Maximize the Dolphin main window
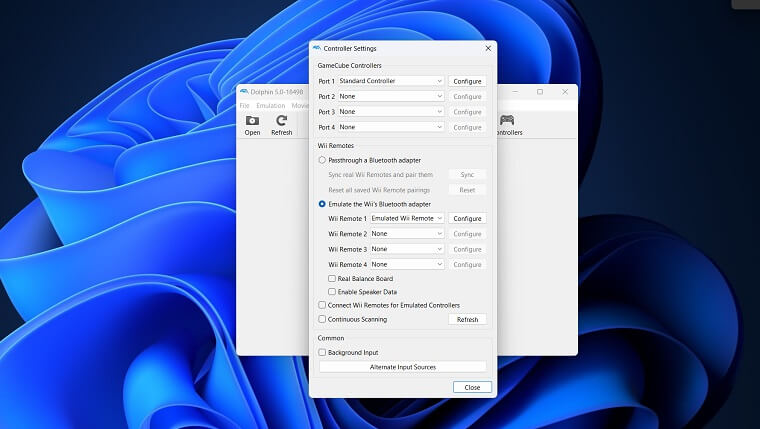The image size is (760, 429). pos(540,92)
